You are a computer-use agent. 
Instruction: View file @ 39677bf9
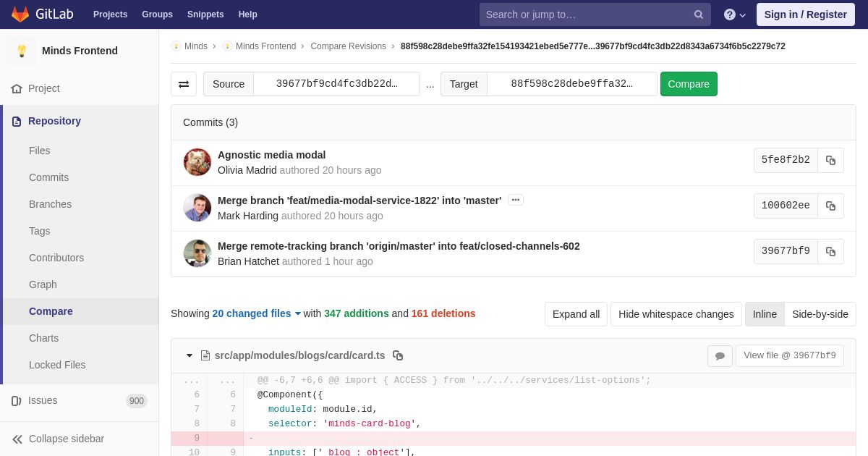[x=790, y=355]
